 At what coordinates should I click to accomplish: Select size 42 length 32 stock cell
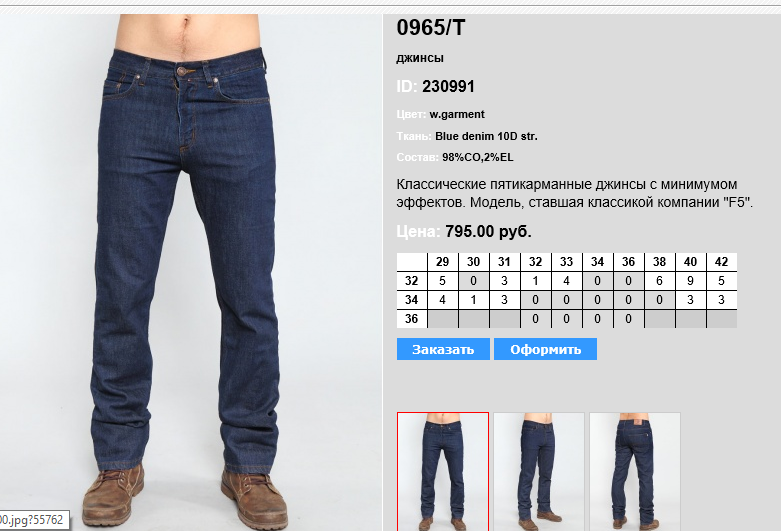[x=721, y=281]
